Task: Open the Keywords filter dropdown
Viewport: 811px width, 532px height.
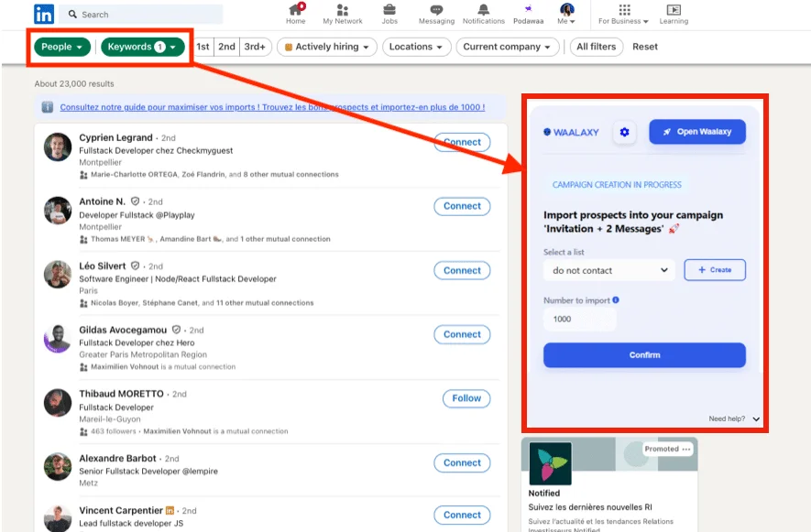Action: 142,47
